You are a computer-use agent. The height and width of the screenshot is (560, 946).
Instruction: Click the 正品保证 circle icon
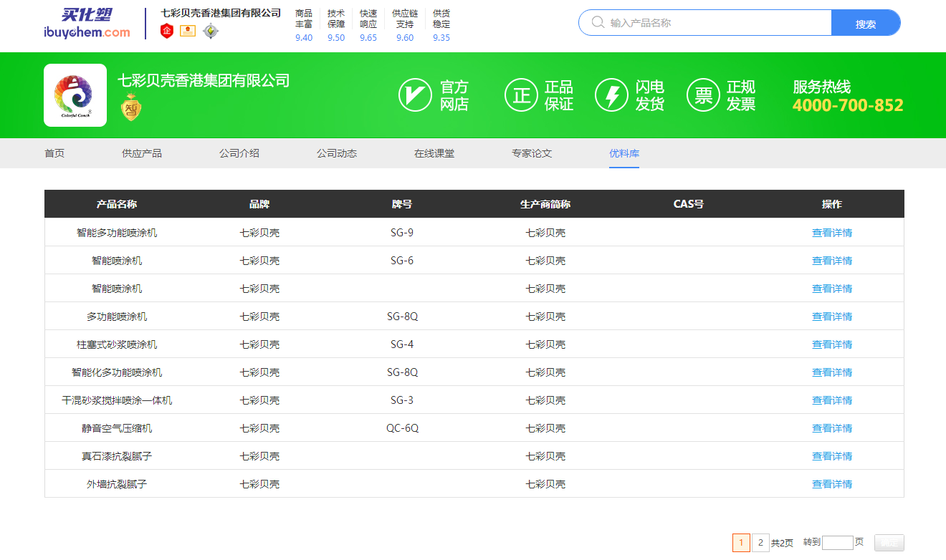pyautogui.click(x=521, y=95)
